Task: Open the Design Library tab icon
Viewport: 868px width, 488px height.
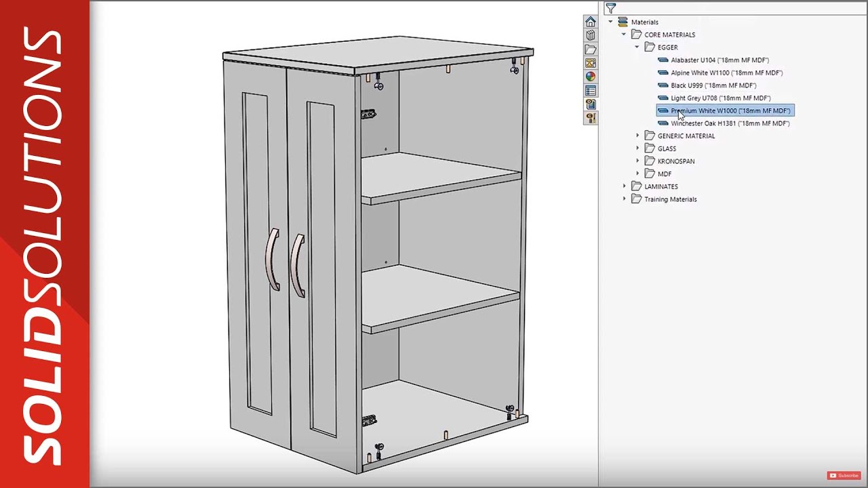Action: point(591,35)
